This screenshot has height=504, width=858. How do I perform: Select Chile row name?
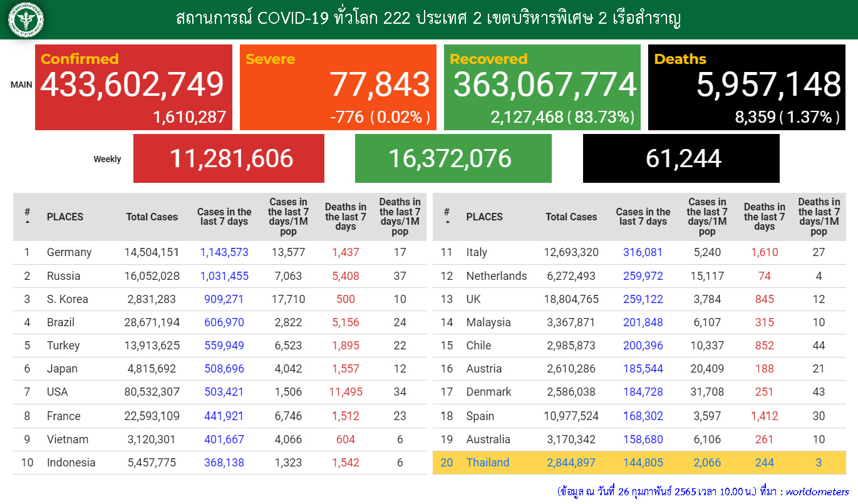[478, 346]
